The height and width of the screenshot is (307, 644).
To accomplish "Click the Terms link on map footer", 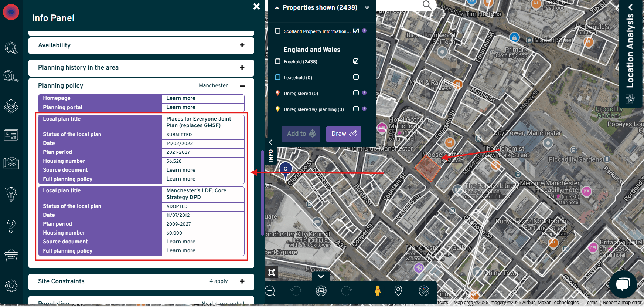I will click(x=591, y=303).
